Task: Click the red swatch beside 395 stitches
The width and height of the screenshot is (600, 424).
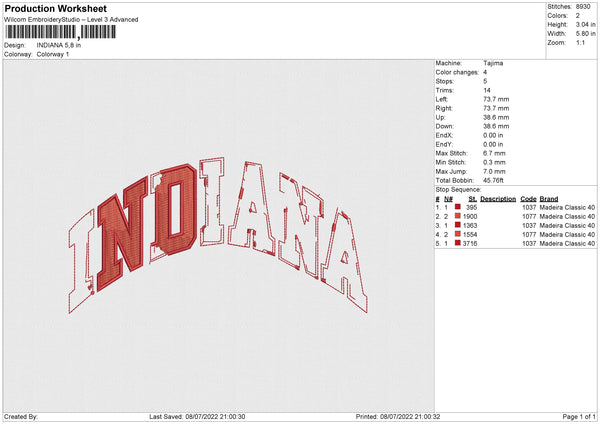Action: pos(458,207)
